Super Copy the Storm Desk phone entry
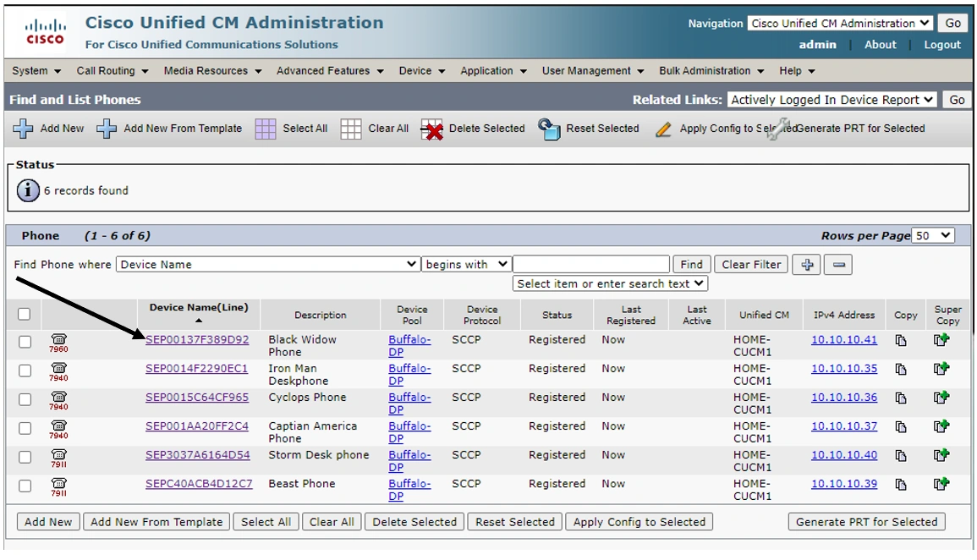This screenshot has width=977, height=560. coord(941,455)
